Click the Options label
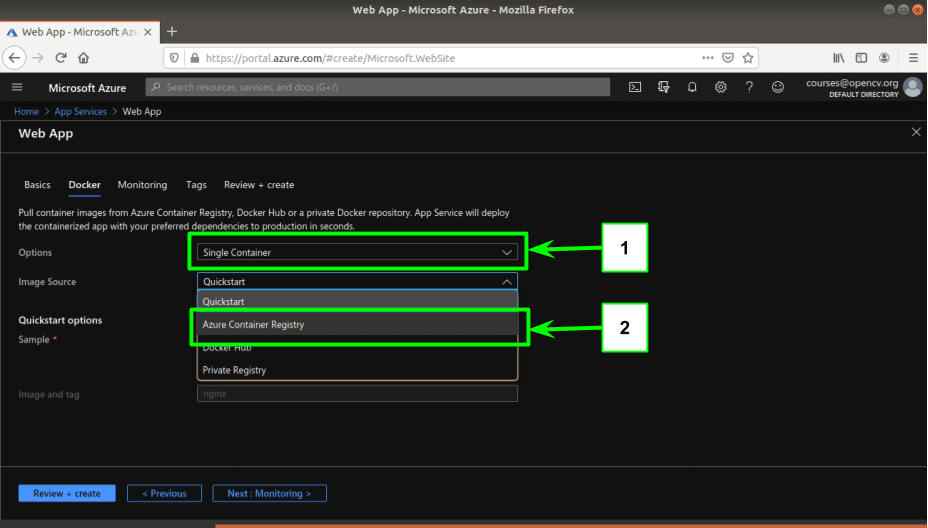The image size is (928, 528). click(x=35, y=252)
